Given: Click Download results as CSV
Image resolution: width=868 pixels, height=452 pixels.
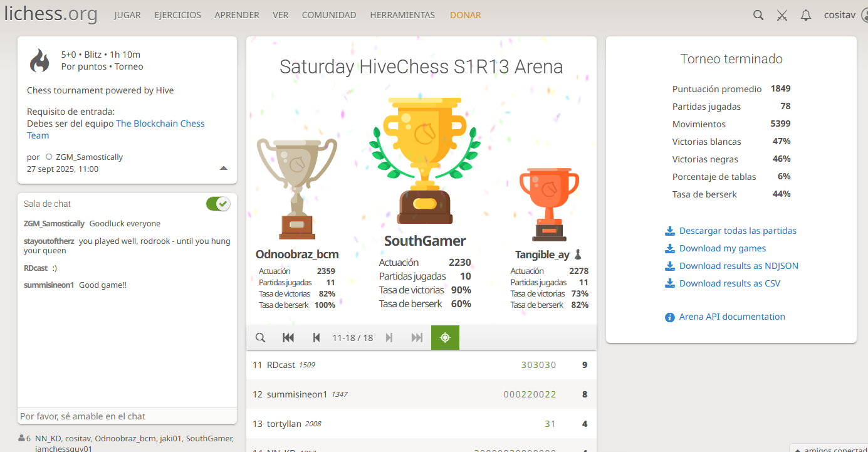Looking at the screenshot, I should pyautogui.click(x=730, y=283).
